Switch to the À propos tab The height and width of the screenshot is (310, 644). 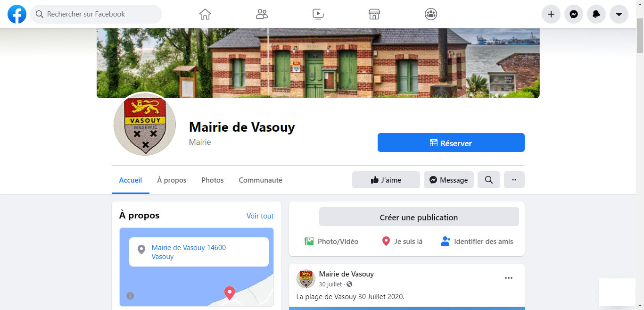click(172, 180)
